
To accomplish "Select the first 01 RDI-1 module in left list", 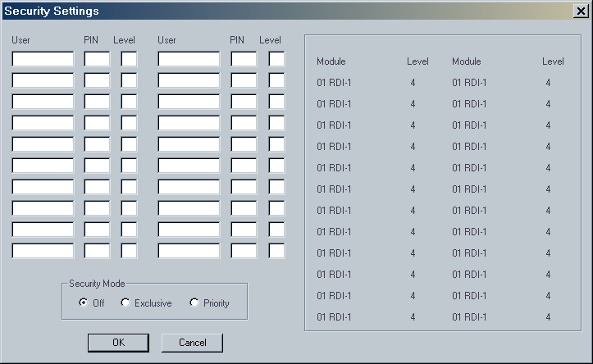I will 334,83.
